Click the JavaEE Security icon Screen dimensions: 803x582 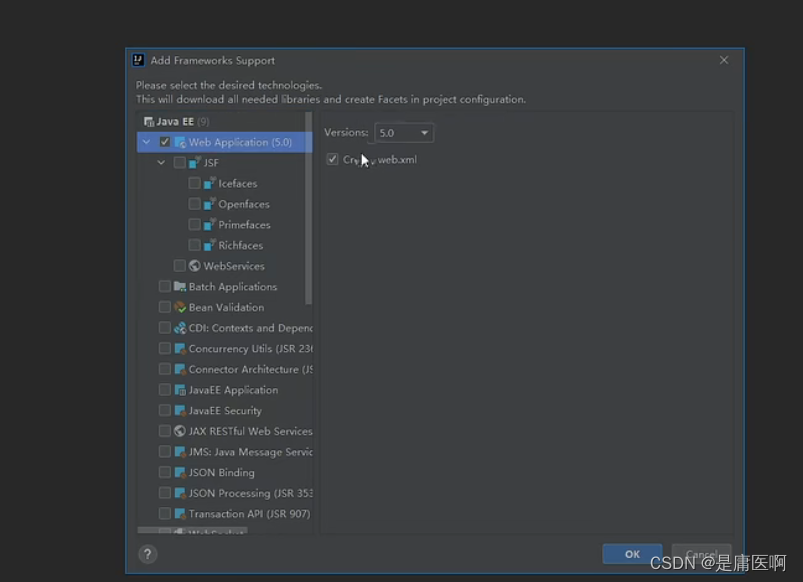pos(180,410)
